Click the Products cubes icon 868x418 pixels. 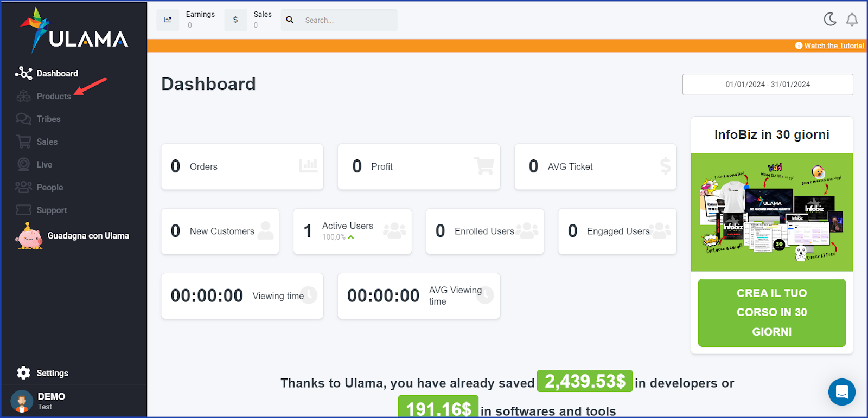23,96
